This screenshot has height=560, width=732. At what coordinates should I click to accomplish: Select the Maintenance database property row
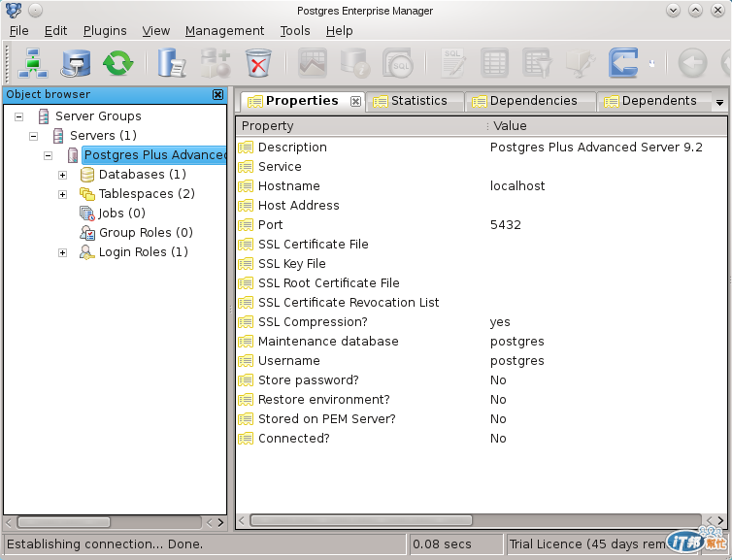[481, 342]
